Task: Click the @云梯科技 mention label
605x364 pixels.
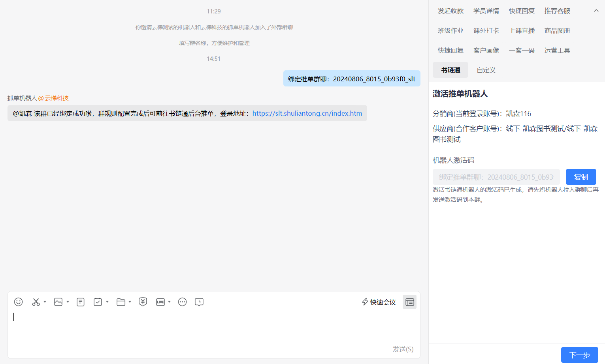Action: (53, 98)
